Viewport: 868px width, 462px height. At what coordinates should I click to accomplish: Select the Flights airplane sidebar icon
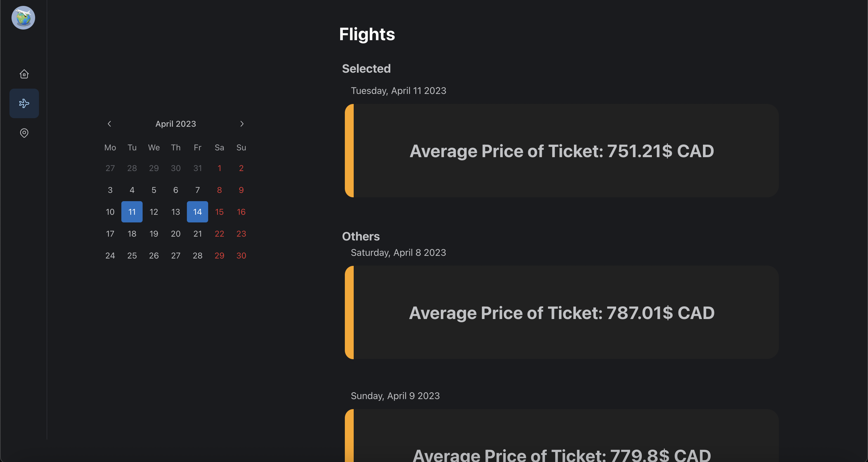click(24, 103)
